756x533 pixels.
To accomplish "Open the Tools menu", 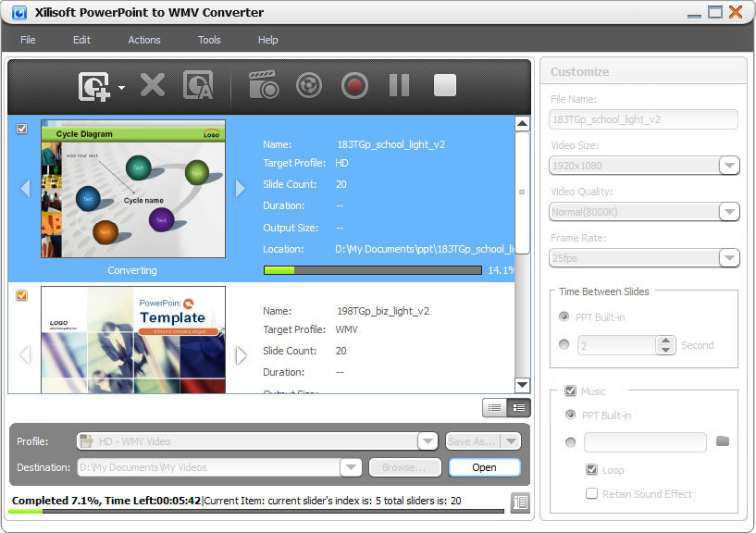I will [208, 40].
